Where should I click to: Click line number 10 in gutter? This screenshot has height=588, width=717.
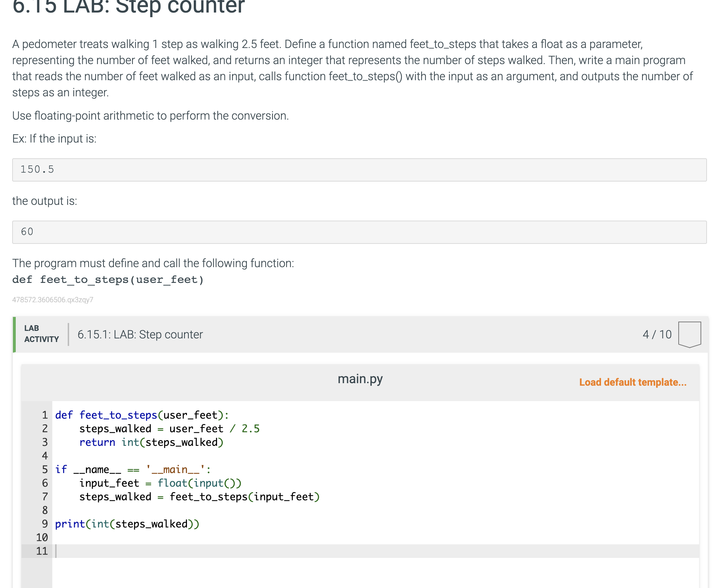coord(42,538)
